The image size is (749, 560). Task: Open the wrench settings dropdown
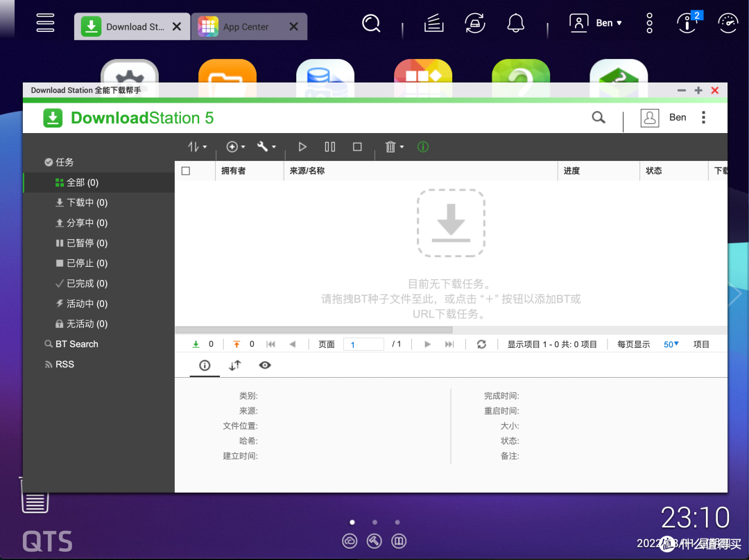click(266, 146)
